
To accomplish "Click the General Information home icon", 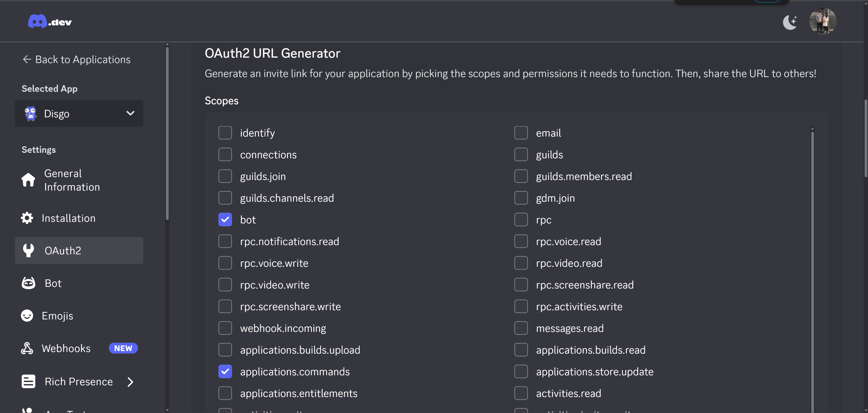I will [x=28, y=180].
